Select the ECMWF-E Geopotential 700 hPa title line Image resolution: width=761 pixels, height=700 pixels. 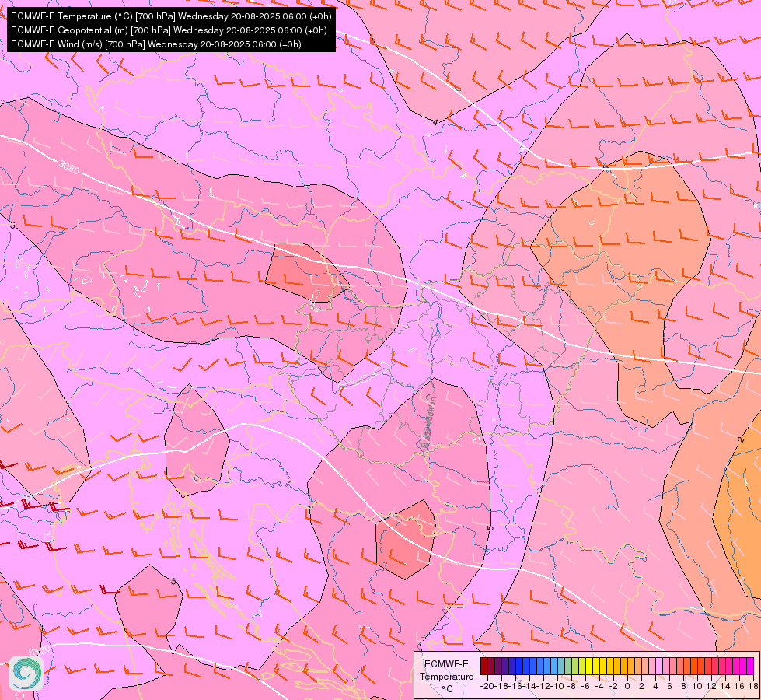pyautogui.click(x=169, y=30)
